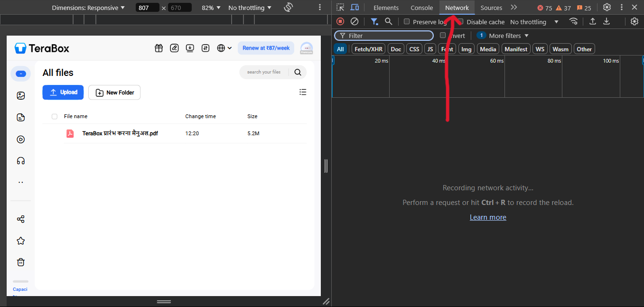Open the language globe icon
Screen dimensions: 644x307
click(x=221, y=48)
